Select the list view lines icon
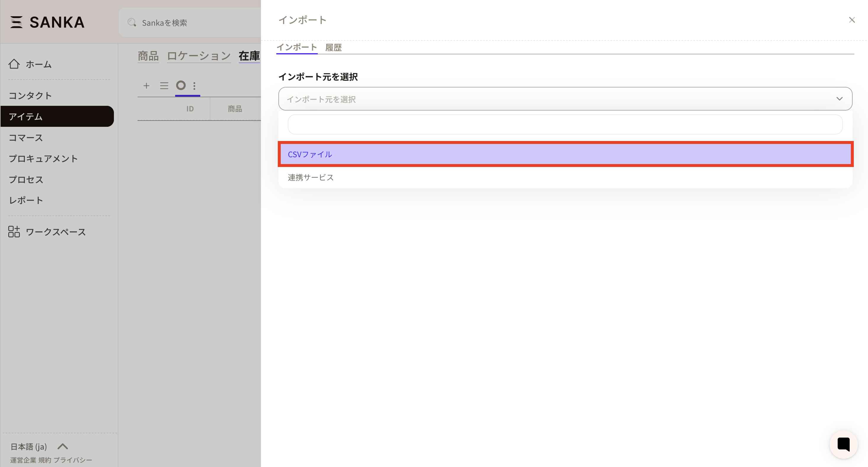 164,86
